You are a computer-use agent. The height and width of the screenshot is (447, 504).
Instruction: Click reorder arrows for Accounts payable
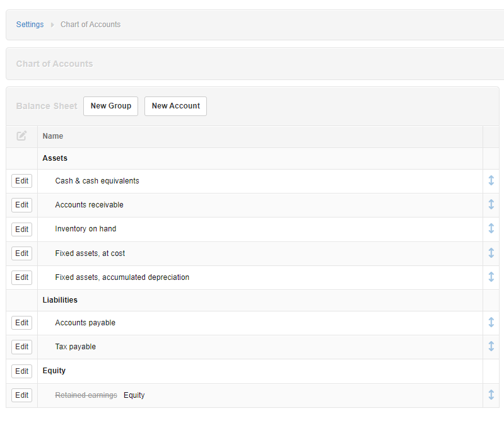(491, 323)
